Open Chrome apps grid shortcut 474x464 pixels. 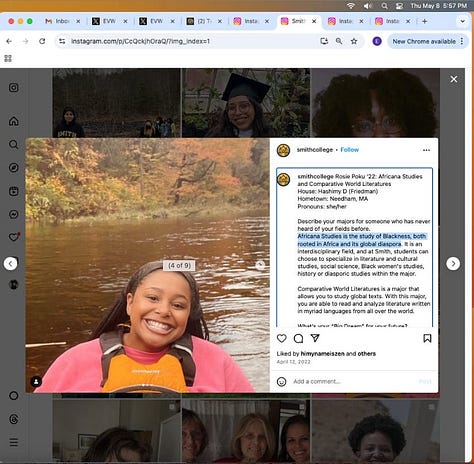[8, 58]
